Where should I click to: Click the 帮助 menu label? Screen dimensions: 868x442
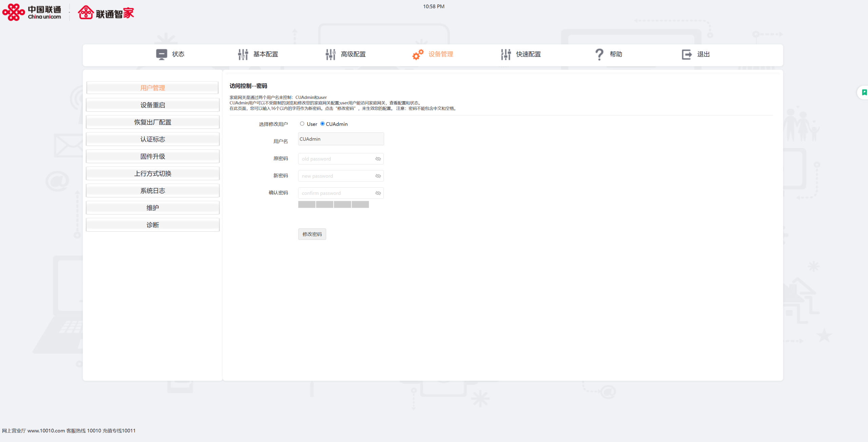pos(616,54)
